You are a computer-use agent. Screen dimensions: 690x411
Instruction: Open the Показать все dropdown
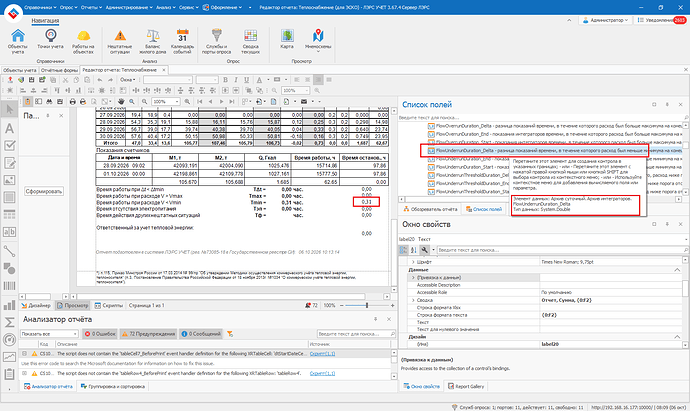pos(49,334)
